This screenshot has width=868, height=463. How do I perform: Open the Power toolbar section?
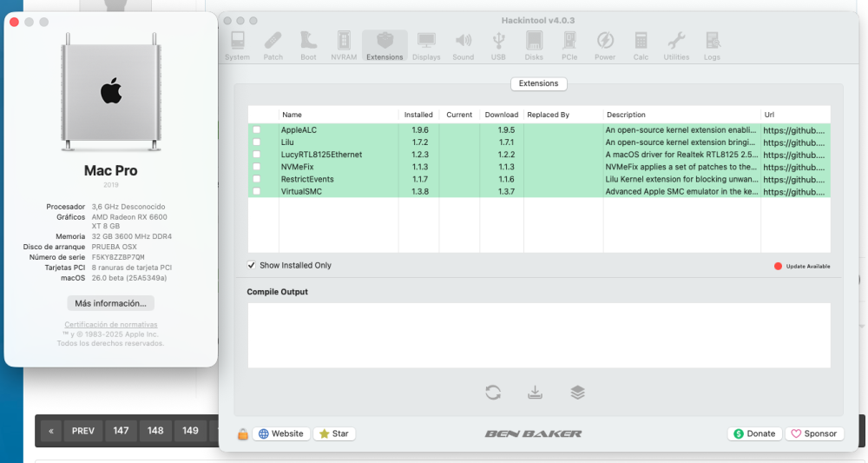pos(605,45)
